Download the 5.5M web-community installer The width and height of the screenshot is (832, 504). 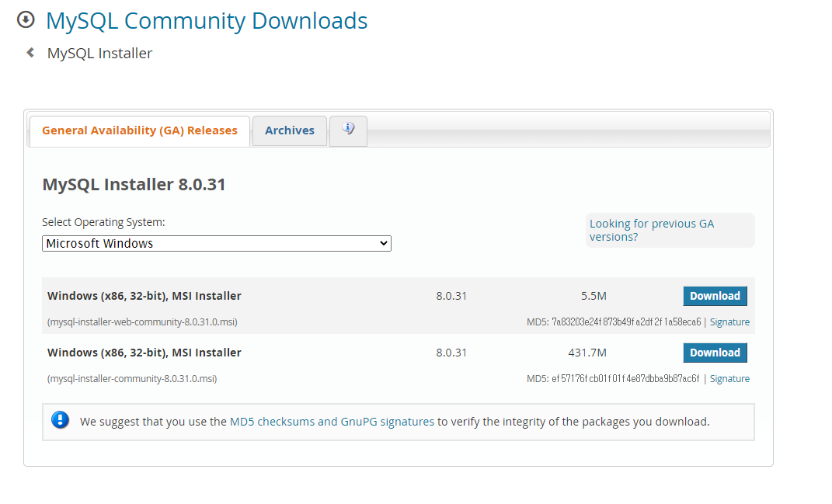[715, 296]
